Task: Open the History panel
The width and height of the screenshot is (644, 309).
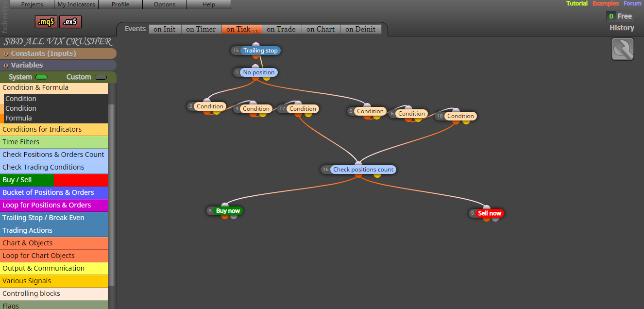Action: [622, 28]
